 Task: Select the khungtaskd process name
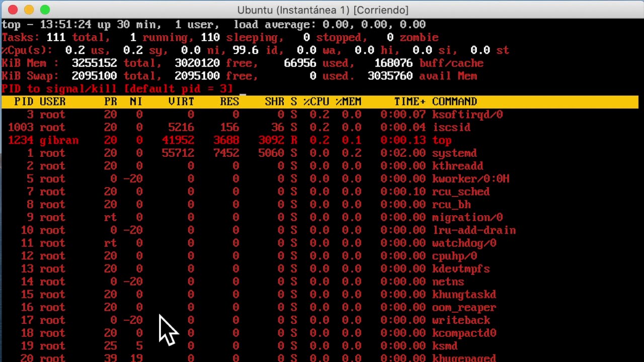(x=464, y=294)
